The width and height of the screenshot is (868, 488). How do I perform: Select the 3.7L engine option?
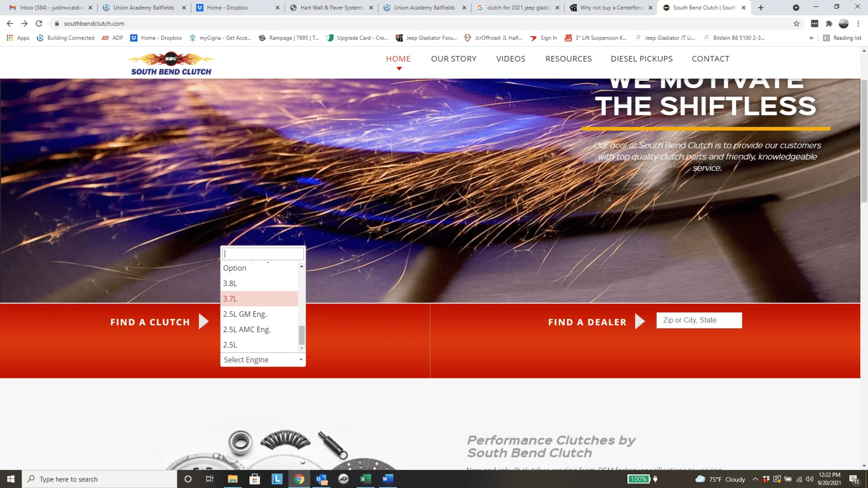[x=259, y=299]
